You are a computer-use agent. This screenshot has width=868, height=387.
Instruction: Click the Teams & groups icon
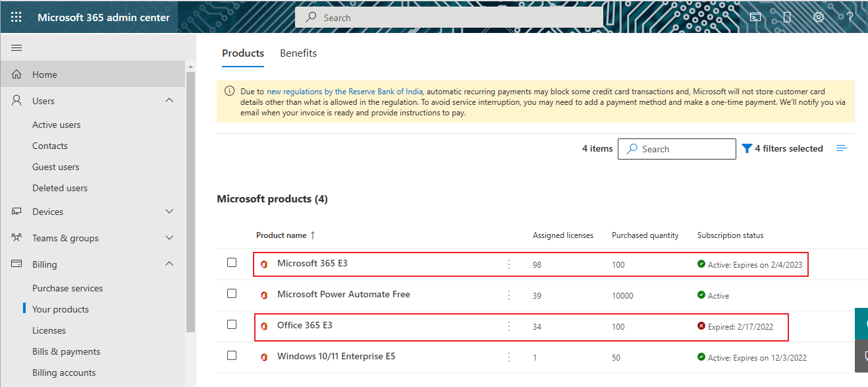point(17,238)
